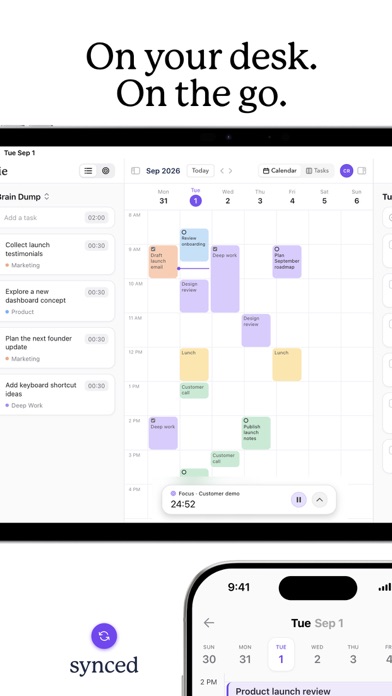Open Wednesday Customer call event
The width and height of the screenshot is (392, 696).
(225, 459)
